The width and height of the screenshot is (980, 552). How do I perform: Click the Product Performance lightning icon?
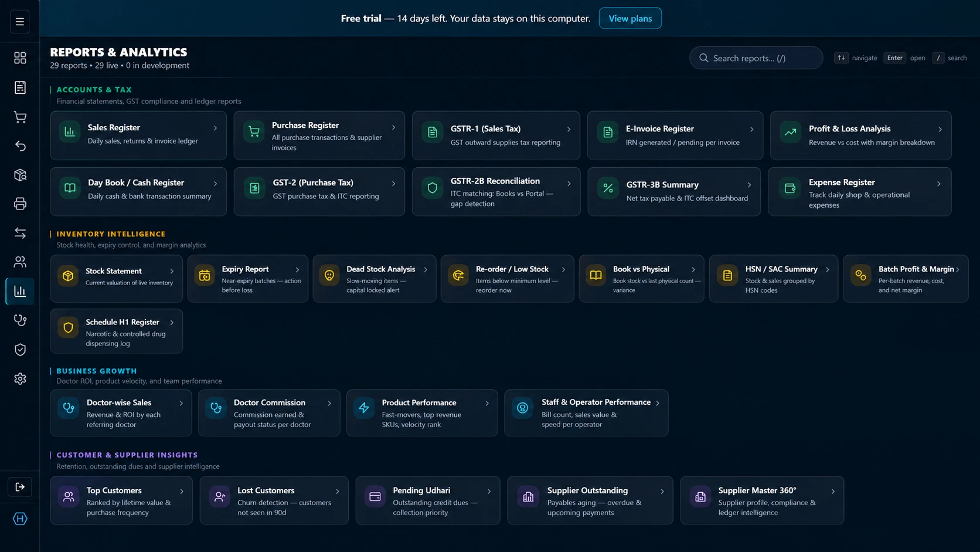(364, 408)
